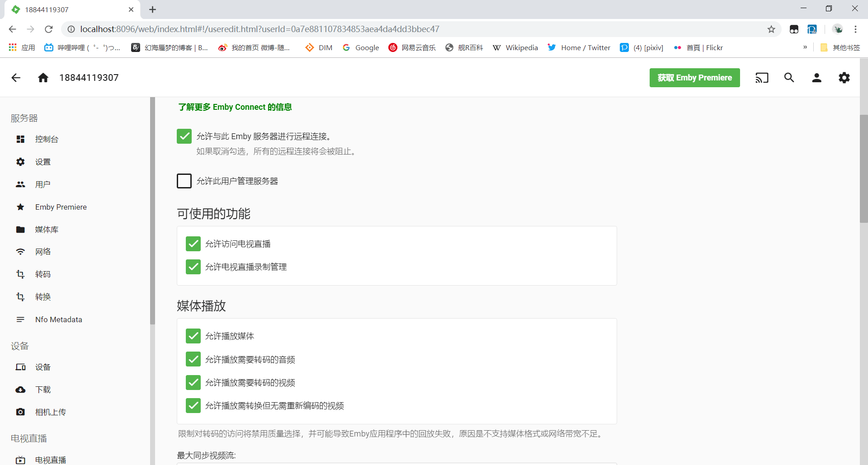Click the 用户 people icon
Viewport: 868px width, 465px height.
[20, 184]
